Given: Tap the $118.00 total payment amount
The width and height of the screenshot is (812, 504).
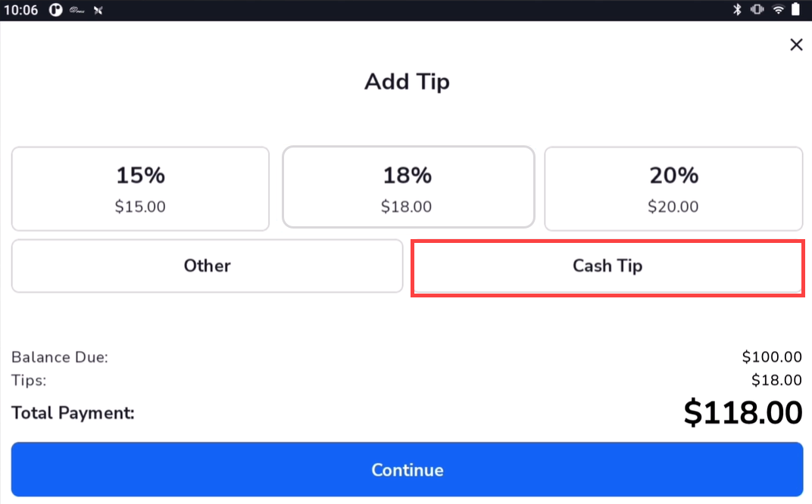Looking at the screenshot, I should point(742,413).
